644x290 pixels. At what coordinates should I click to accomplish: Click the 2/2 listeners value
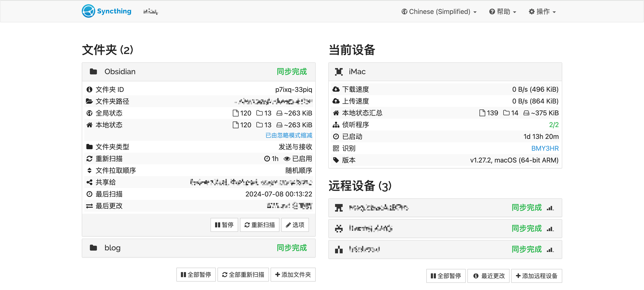click(554, 125)
